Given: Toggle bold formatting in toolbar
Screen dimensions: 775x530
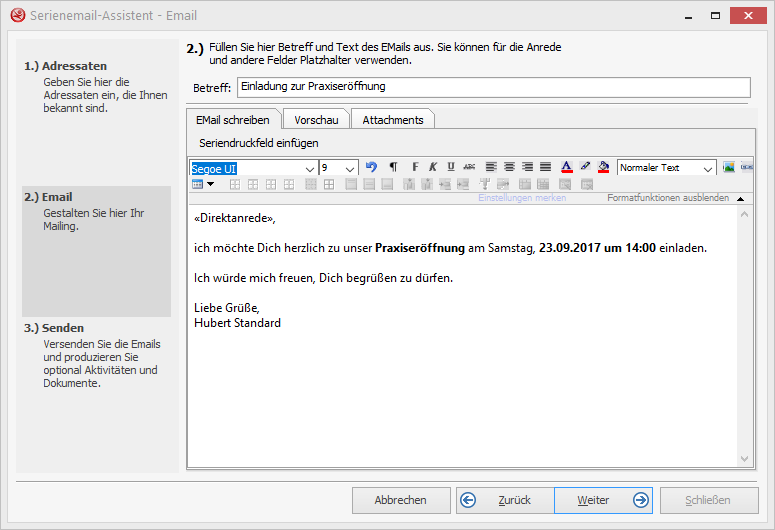Looking at the screenshot, I should click(415, 167).
